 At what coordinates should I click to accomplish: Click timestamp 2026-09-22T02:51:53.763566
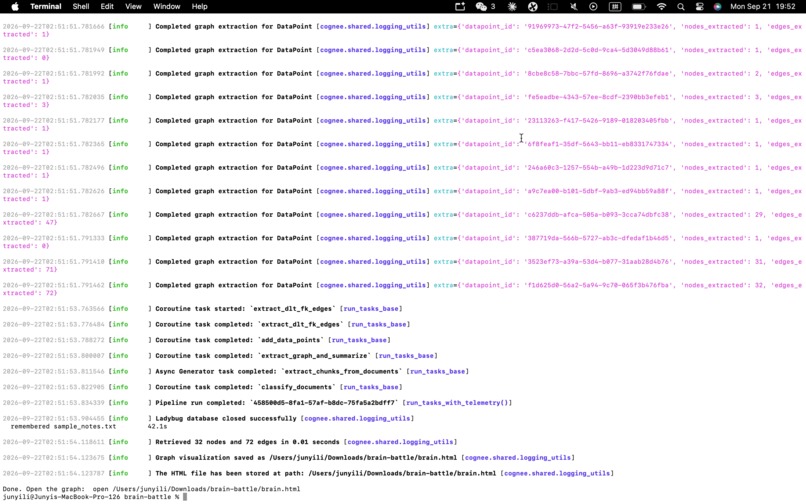[53, 309]
